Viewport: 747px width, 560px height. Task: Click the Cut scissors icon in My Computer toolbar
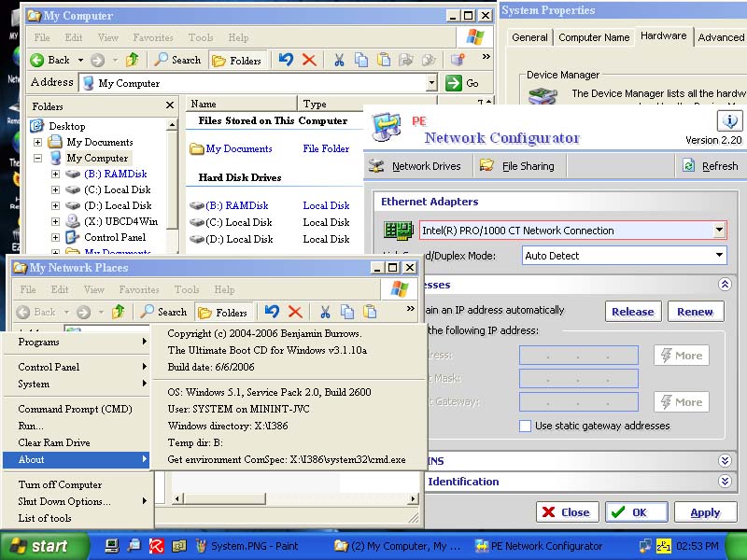339,60
